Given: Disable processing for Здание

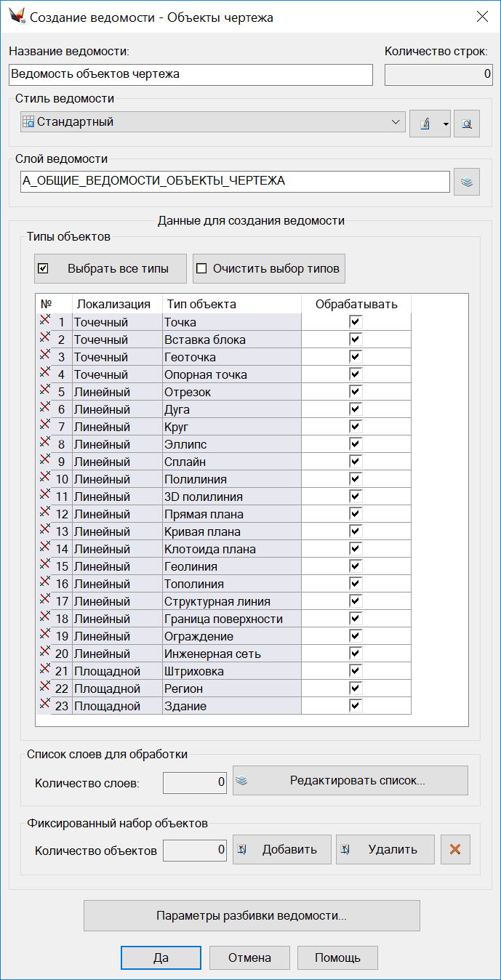Looking at the screenshot, I should (356, 705).
